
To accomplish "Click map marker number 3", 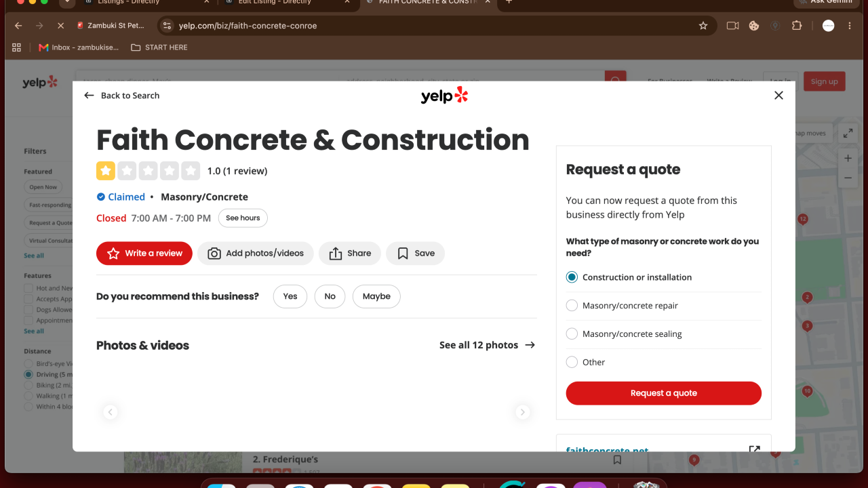I will point(807,326).
